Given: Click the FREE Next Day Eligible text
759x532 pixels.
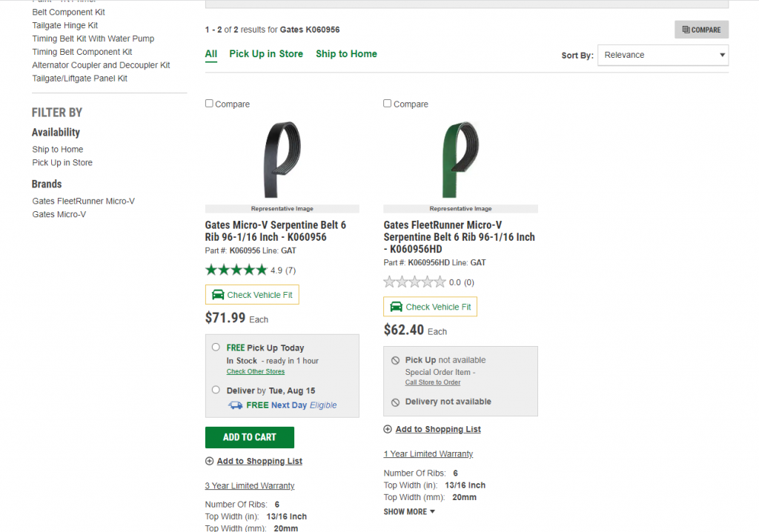Looking at the screenshot, I should point(291,405).
